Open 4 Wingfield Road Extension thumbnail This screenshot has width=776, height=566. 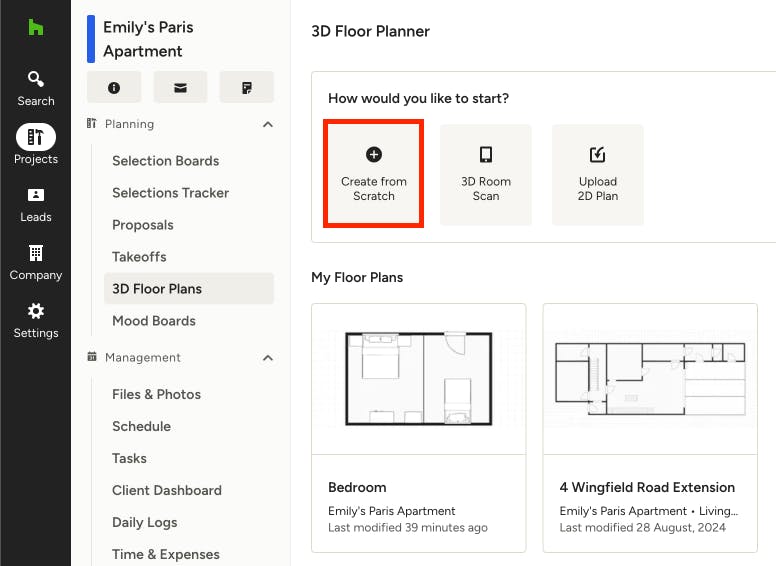tap(650, 379)
